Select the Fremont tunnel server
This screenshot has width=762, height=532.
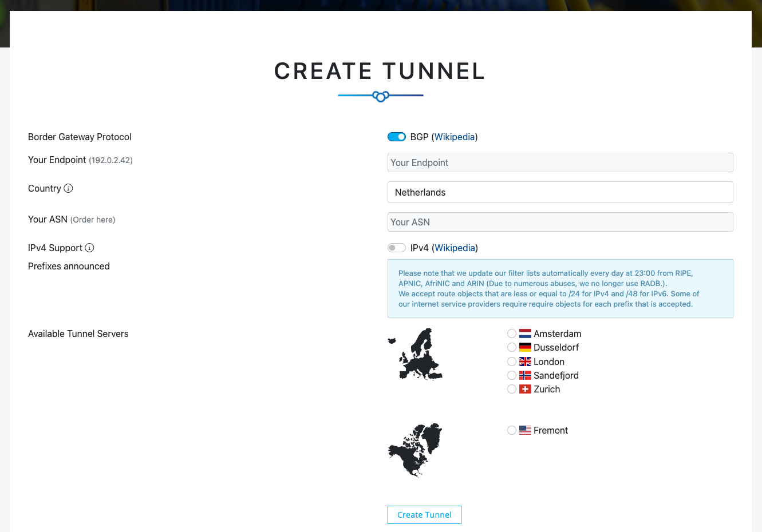[x=512, y=430]
